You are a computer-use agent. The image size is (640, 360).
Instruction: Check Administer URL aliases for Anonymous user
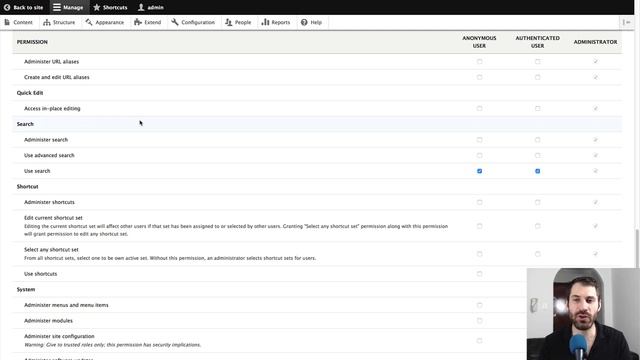[x=480, y=62]
